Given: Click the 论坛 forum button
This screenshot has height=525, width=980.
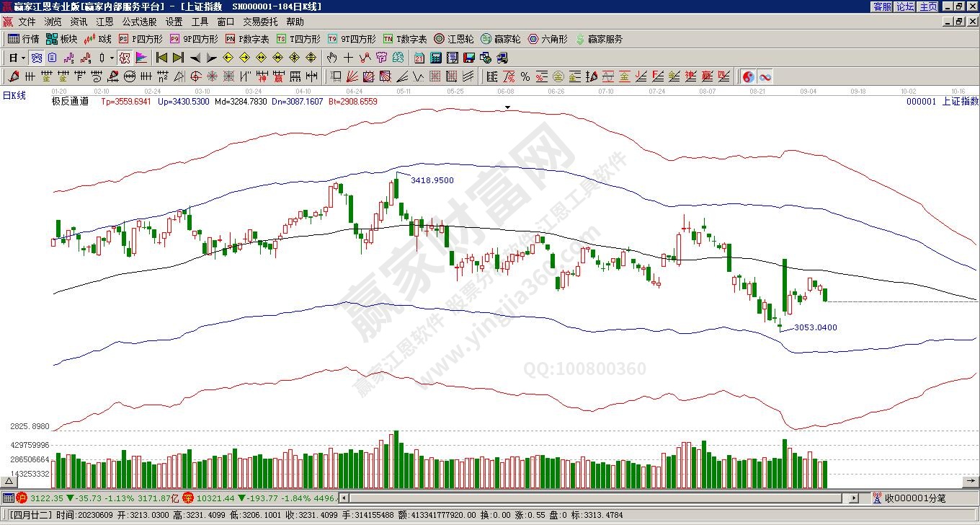Looking at the screenshot, I should (x=905, y=6).
